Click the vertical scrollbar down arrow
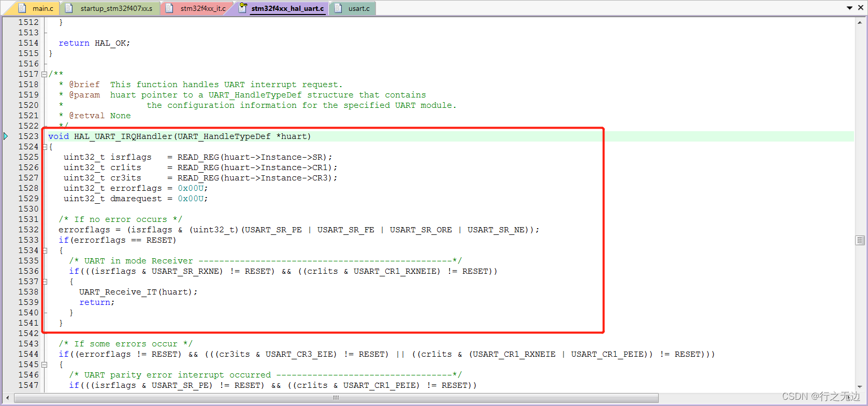This screenshot has height=406, width=868. click(x=860, y=387)
